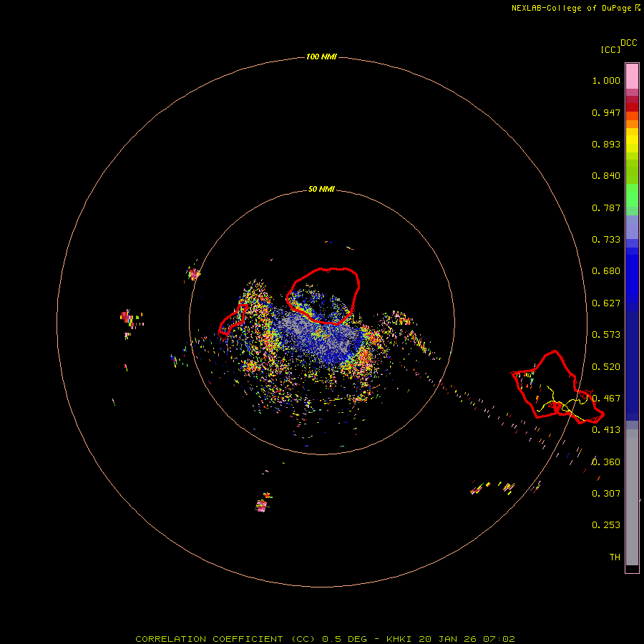Pick the pink swatch beside 1.000
Image resolution: width=644 pixels, height=644 pixels.
(632, 77)
